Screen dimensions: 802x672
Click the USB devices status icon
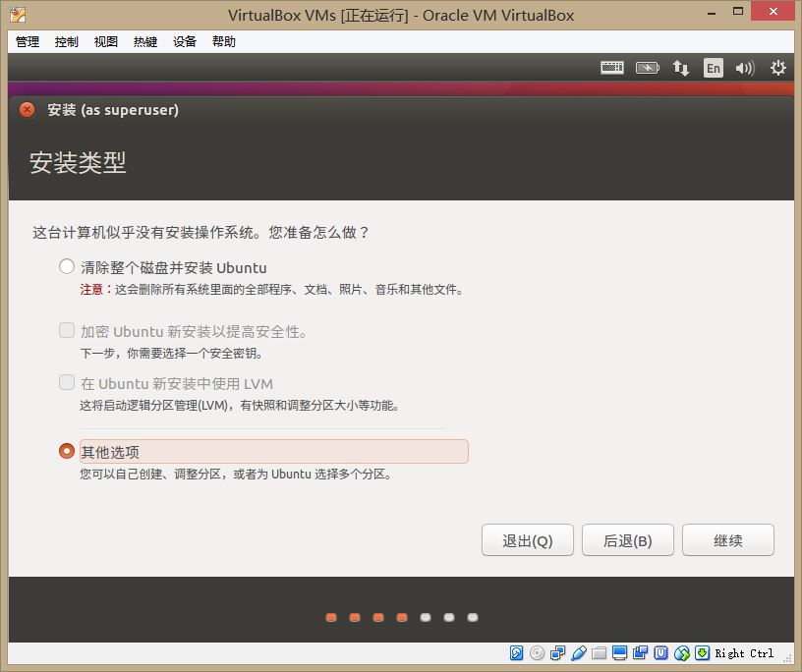[579, 653]
